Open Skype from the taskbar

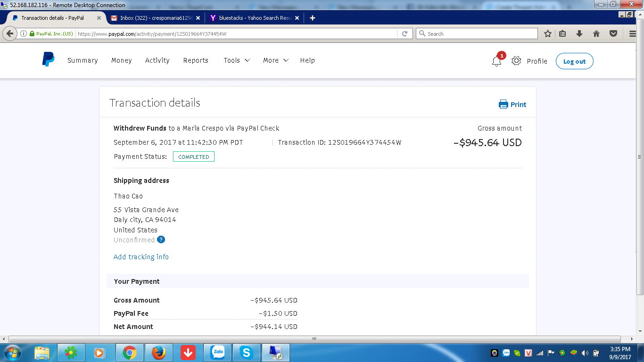point(247,353)
